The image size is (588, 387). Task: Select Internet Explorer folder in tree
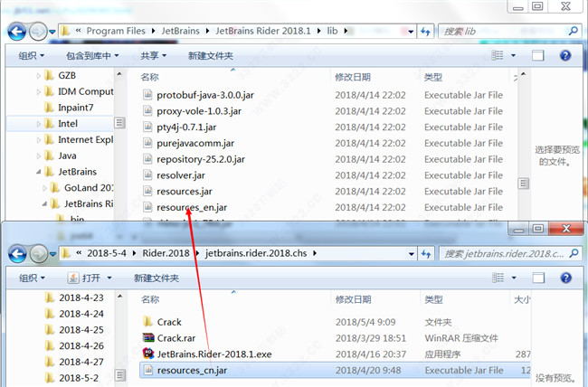(x=79, y=140)
